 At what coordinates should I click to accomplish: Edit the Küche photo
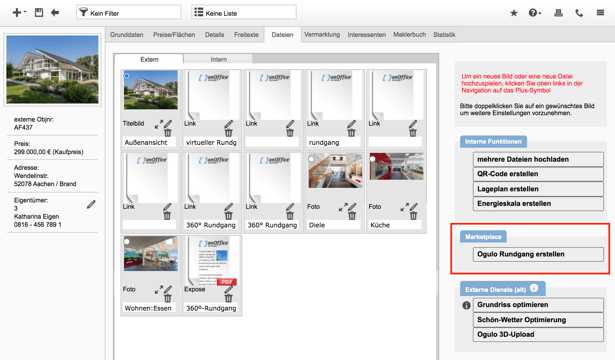(414, 207)
